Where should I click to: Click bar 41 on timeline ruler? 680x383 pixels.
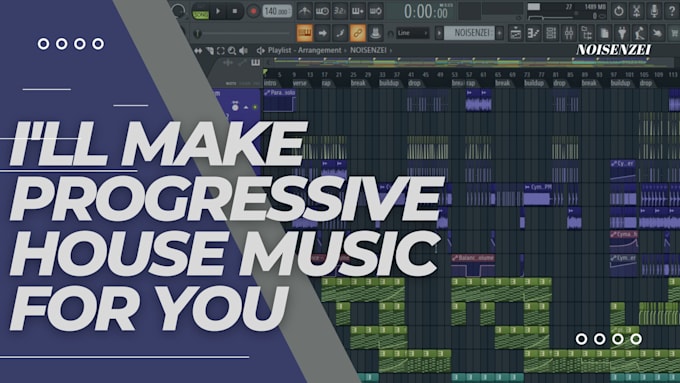pyautogui.click(x=411, y=75)
